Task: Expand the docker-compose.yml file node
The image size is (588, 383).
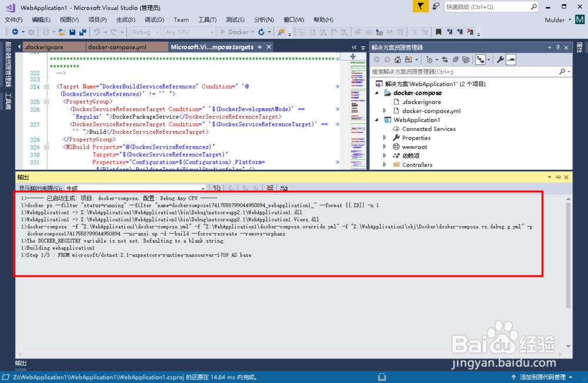Action: coord(385,111)
